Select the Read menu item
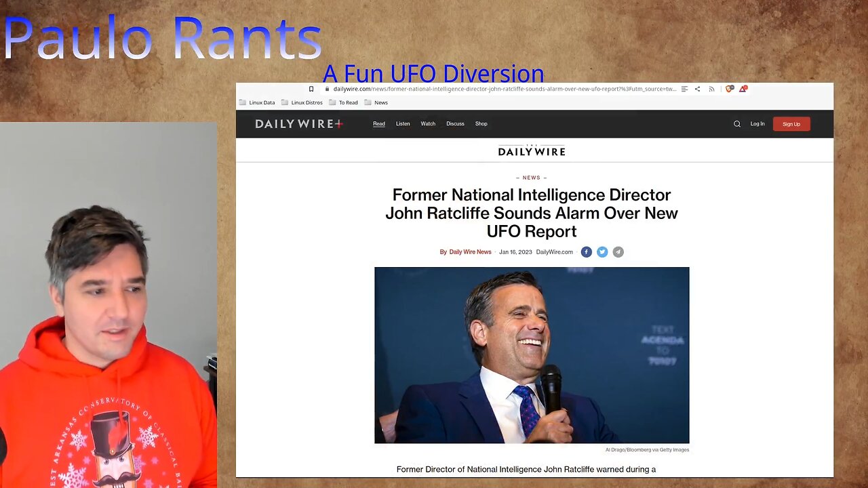Image resolution: width=868 pixels, height=488 pixels. [x=379, y=124]
